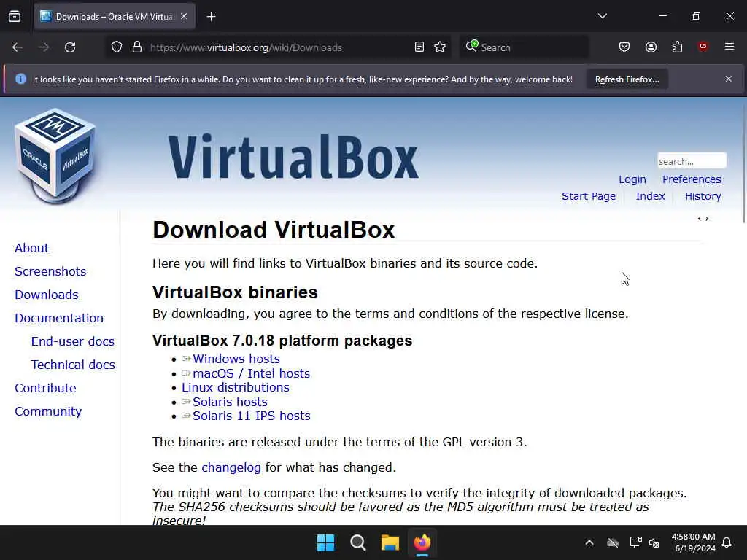Open the Preferences link
The width and height of the screenshot is (747, 560).
pos(692,179)
